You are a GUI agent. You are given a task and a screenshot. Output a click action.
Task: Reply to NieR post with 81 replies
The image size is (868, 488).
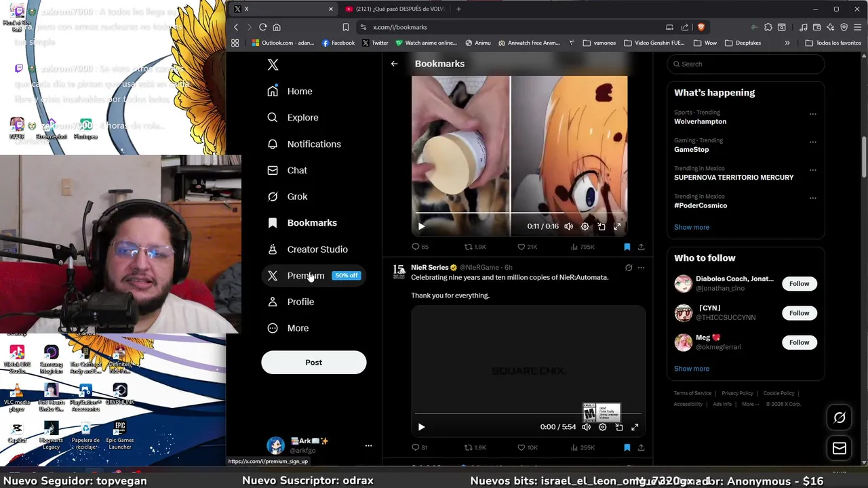pos(420,447)
